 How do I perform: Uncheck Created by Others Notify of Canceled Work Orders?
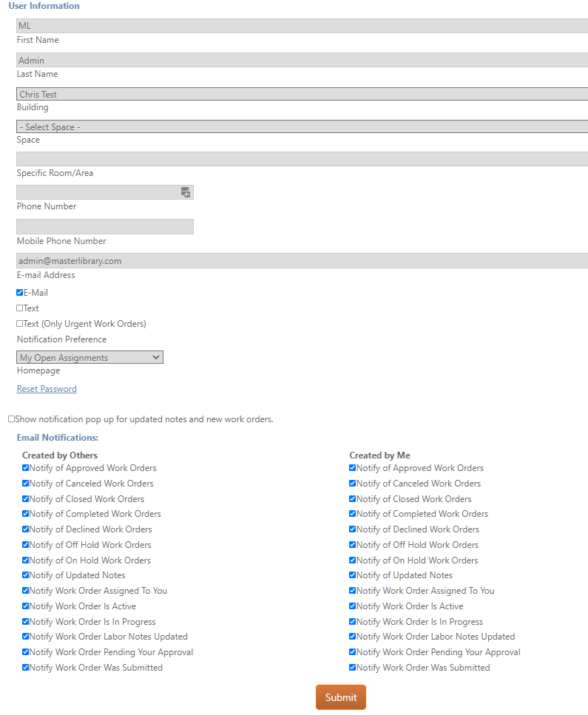[26, 484]
